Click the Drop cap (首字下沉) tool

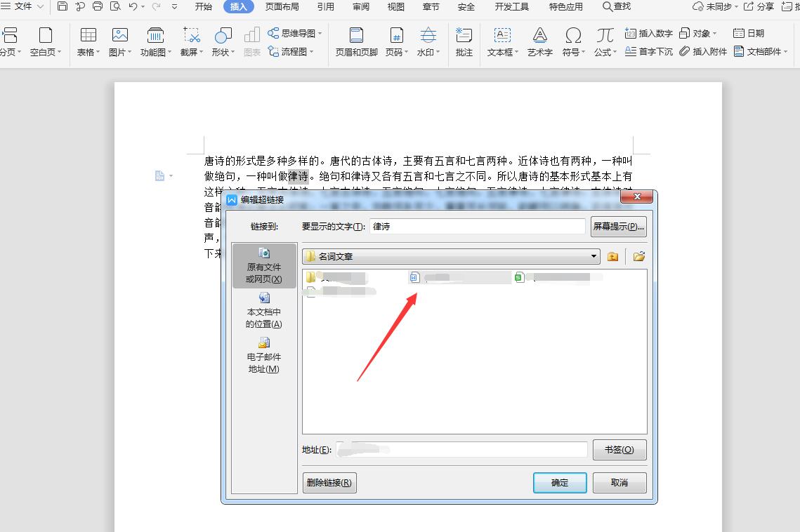(649, 51)
